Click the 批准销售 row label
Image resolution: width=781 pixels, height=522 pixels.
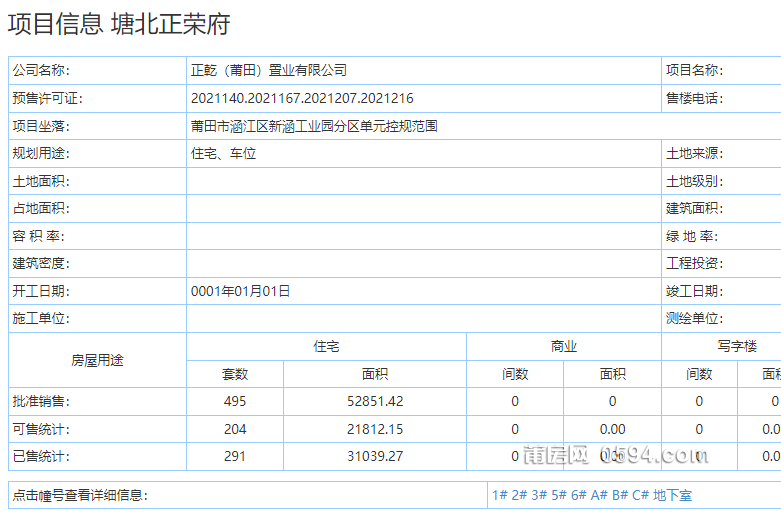[x=41, y=401]
